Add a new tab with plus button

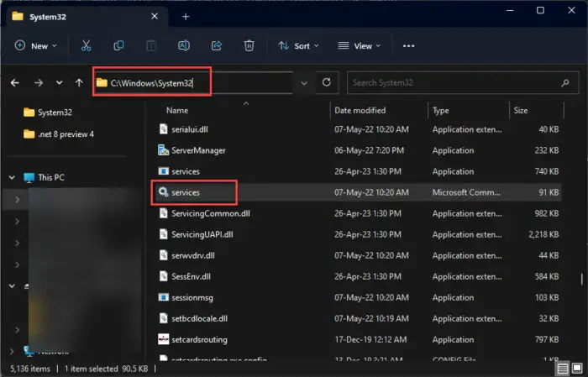tap(186, 17)
